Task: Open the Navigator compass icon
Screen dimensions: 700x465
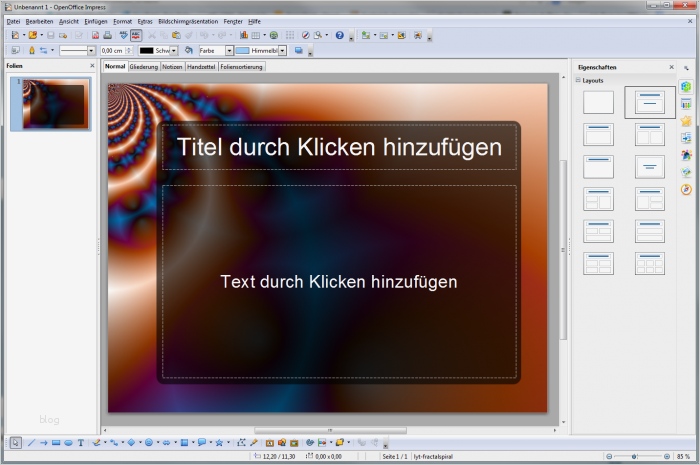Action: (306, 35)
